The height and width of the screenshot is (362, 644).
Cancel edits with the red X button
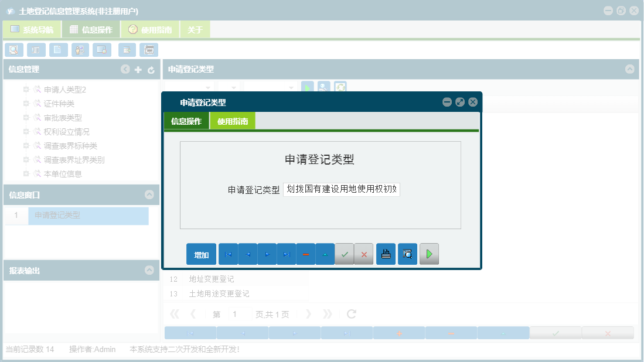364,254
